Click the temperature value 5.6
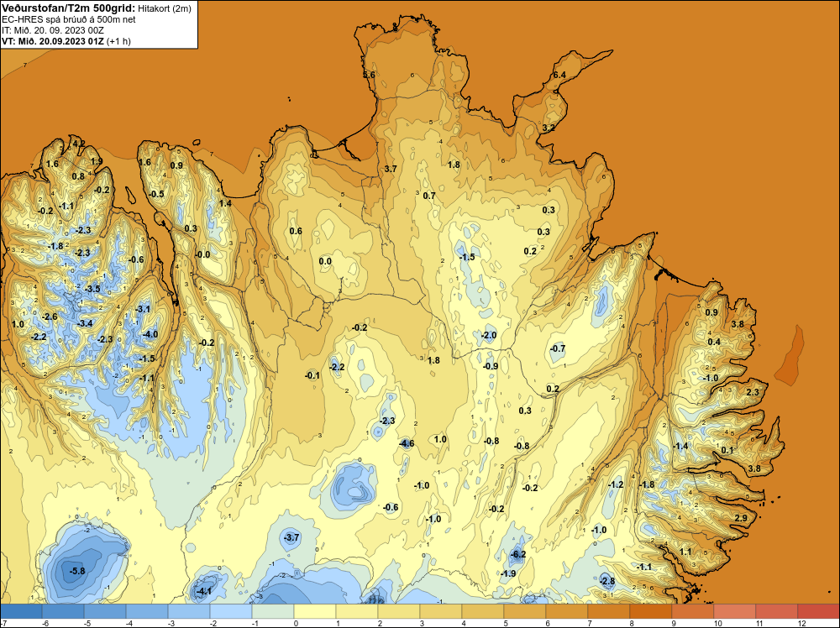The height and width of the screenshot is (628, 840). [x=369, y=75]
